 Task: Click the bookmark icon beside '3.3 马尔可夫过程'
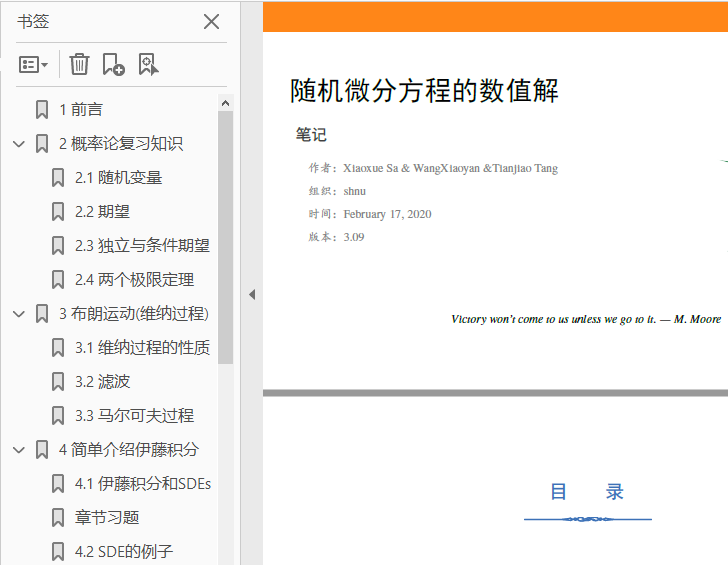(58, 416)
